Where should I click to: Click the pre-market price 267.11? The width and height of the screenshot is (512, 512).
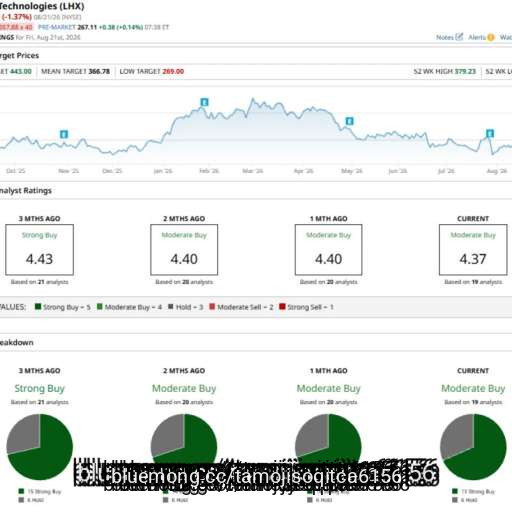click(87, 27)
